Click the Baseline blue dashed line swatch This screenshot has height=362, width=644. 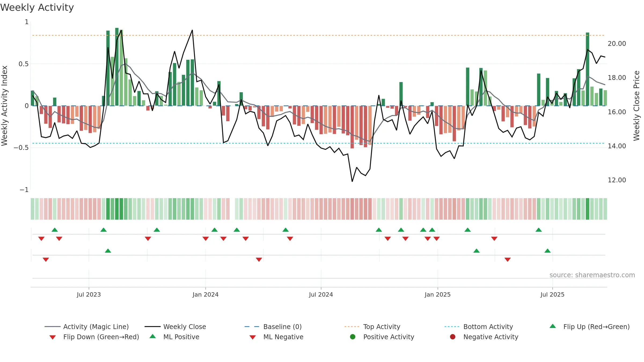point(252,327)
